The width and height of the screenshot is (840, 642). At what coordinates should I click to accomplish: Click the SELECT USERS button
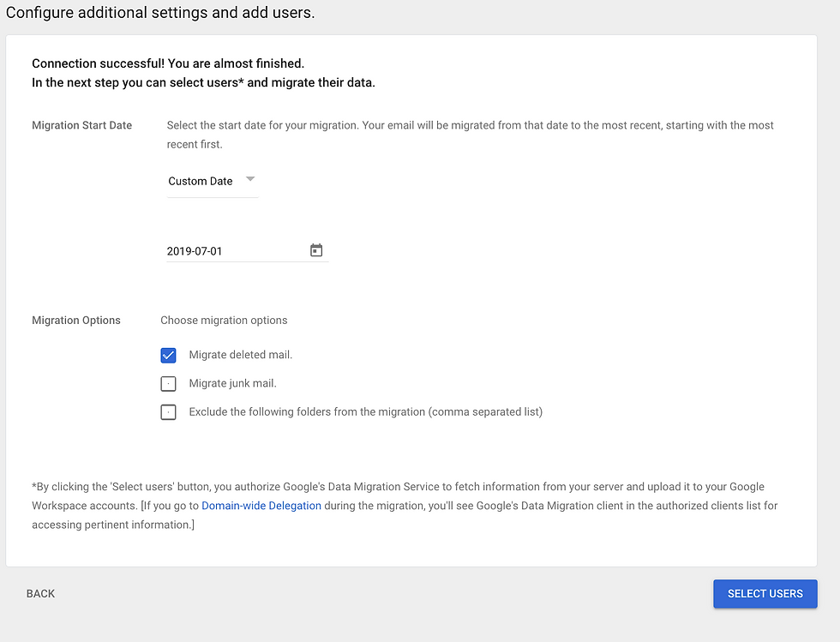765,594
